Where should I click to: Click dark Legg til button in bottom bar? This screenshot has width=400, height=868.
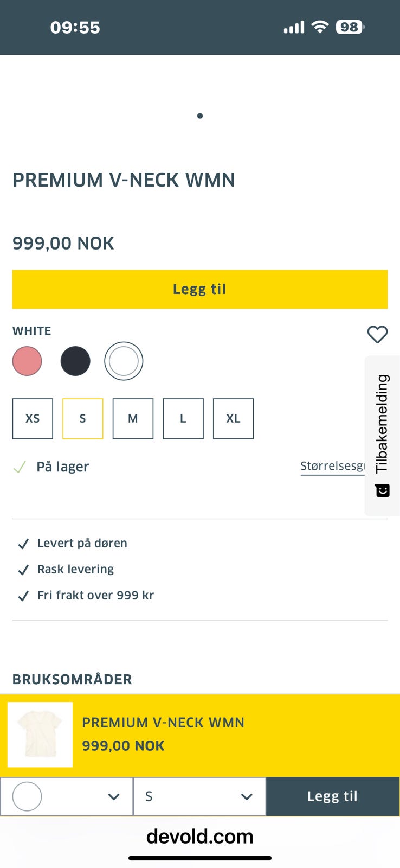click(x=333, y=796)
